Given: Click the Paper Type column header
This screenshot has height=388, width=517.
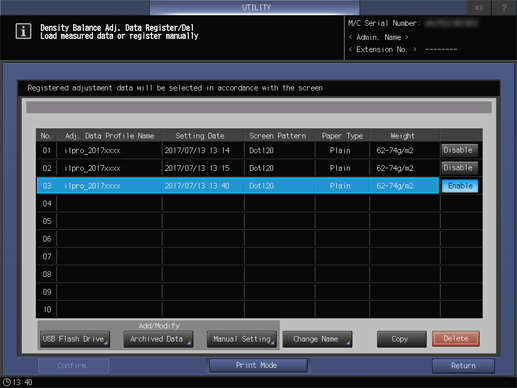Looking at the screenshot, I should click(x=342, y=136).
